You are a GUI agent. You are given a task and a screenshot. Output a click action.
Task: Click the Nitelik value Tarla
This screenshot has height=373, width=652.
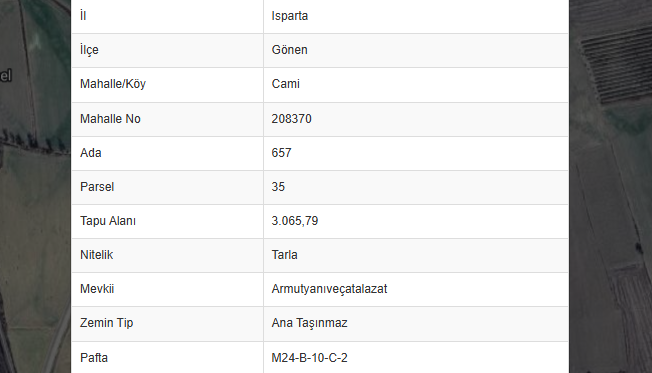(x=284, y=254)
